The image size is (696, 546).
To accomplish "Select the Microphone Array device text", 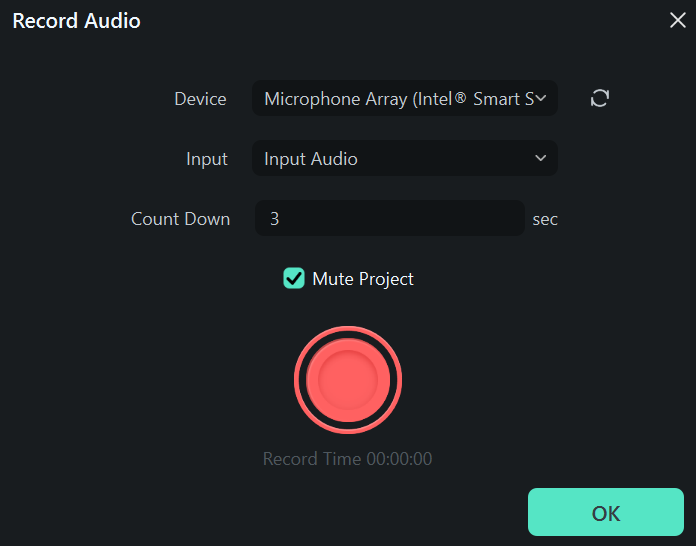I will coord(398,99).
